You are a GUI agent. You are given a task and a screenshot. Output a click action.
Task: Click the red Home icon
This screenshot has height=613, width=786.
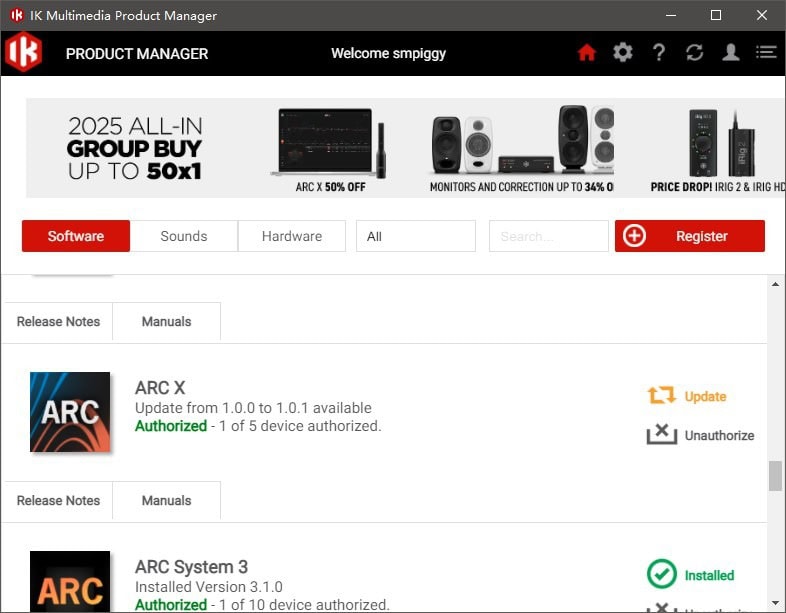pyautogui.click(x=587, y=53)
